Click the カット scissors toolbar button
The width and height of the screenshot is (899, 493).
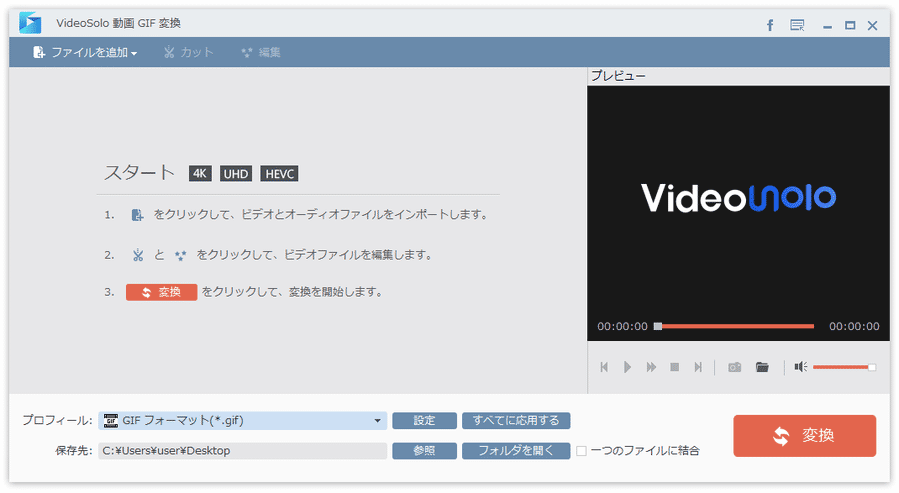(x=189, y=53)
